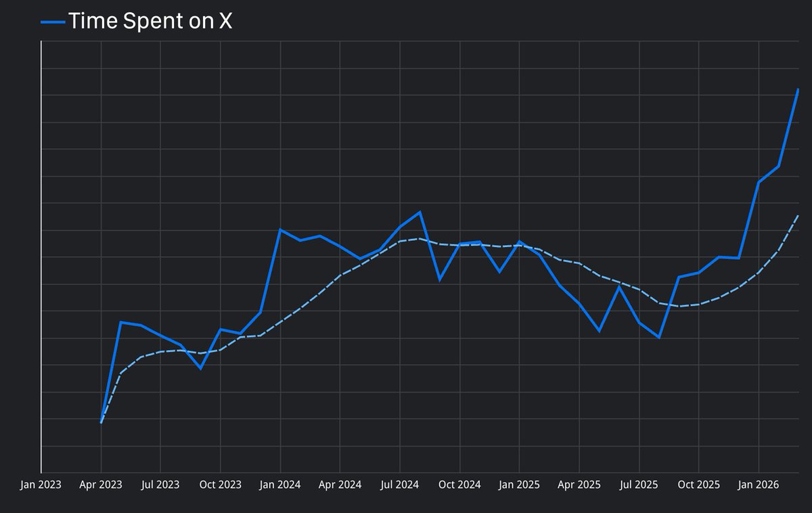The width and height of the screenshot is (812, 513).
Task: Click the 'Apr 2024' axis label
Action: tap(340, 485)
